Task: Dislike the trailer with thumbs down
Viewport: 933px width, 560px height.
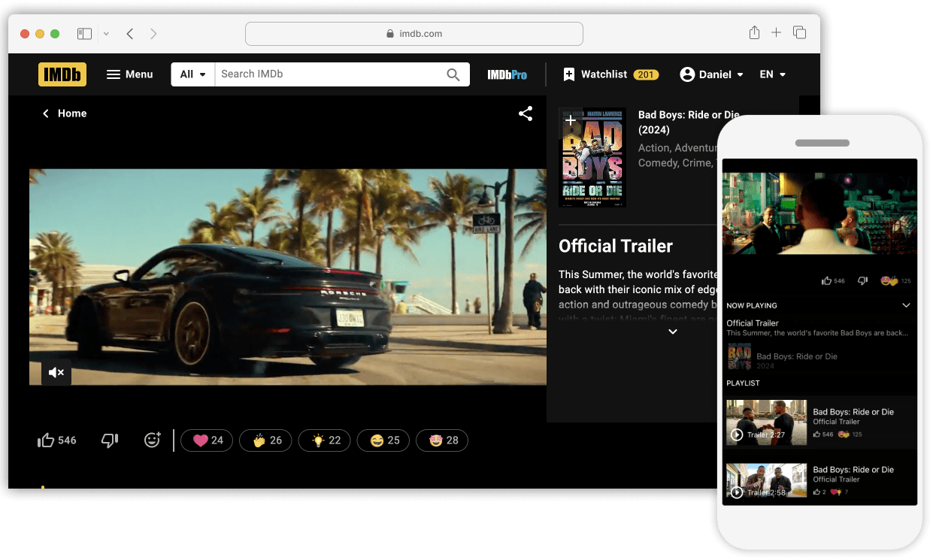Action: tap(110, 440)
